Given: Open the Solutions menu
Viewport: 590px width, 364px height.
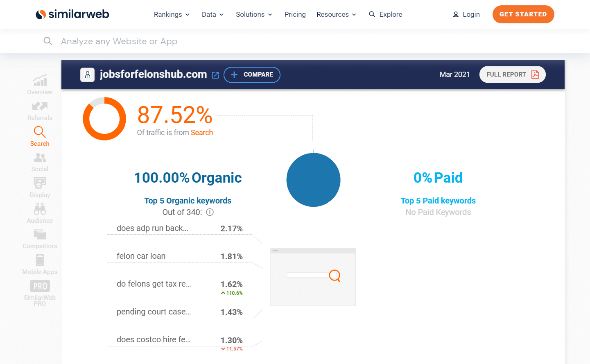Looking at the screenshot, I should pyautogui.click(x=253, y=14).
